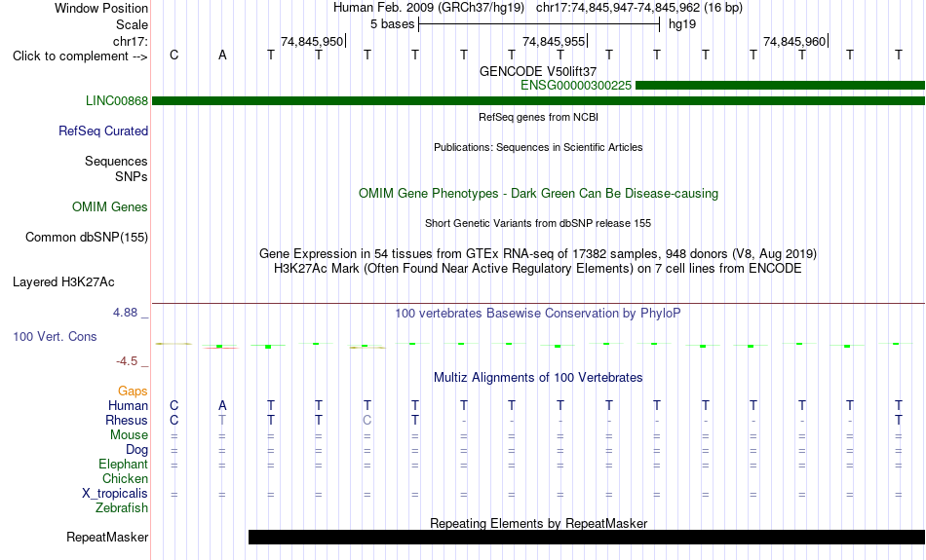
Task: Click the Chicken species label
Action: tap(125, 478)
